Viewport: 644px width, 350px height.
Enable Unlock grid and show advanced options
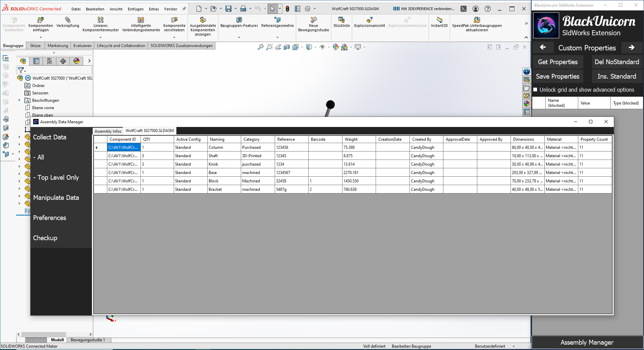tap(535, 90)
